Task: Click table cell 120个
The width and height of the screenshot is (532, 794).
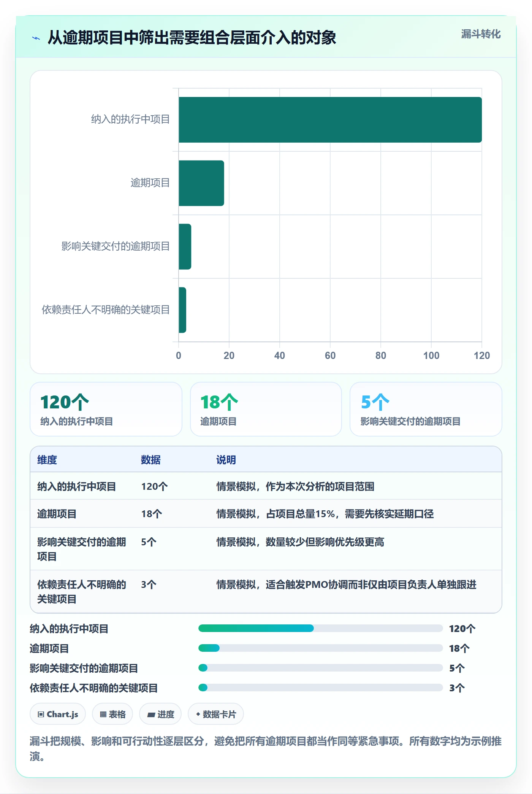Action: pos(155,486)
